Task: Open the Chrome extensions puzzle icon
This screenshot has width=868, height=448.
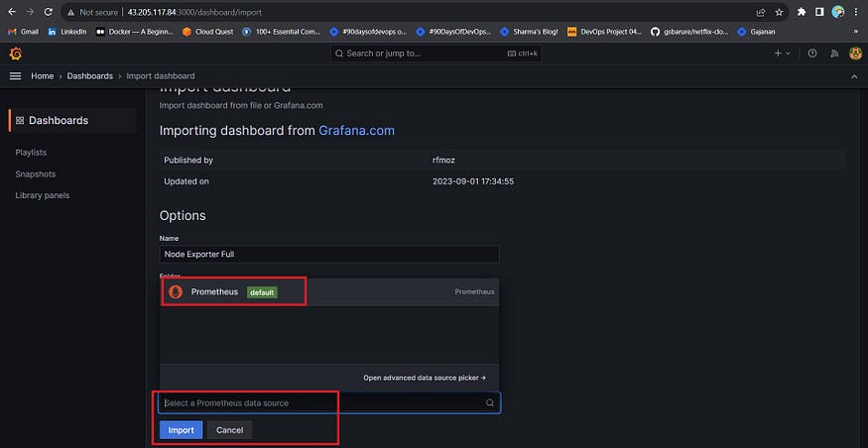Action: pyautogui.click(x=801, y=12)
